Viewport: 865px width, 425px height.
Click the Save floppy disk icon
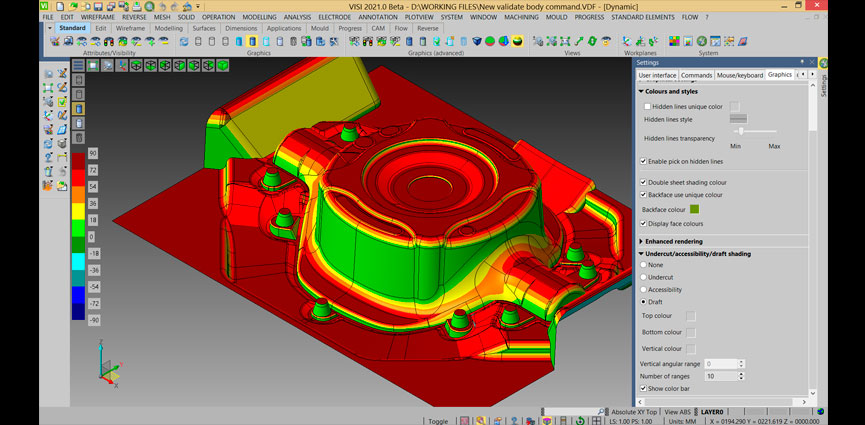point(98,7)
